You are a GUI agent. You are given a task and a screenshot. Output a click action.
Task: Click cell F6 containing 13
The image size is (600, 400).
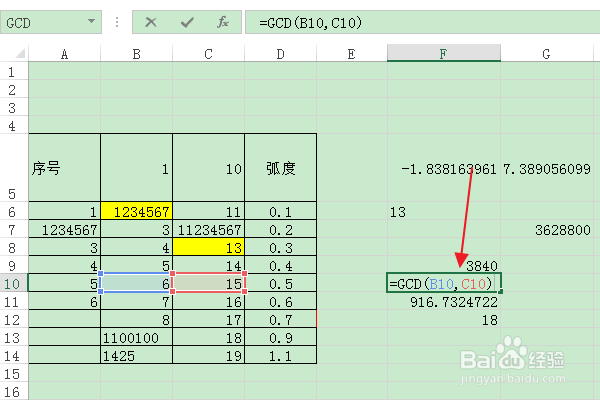[444, 211]
